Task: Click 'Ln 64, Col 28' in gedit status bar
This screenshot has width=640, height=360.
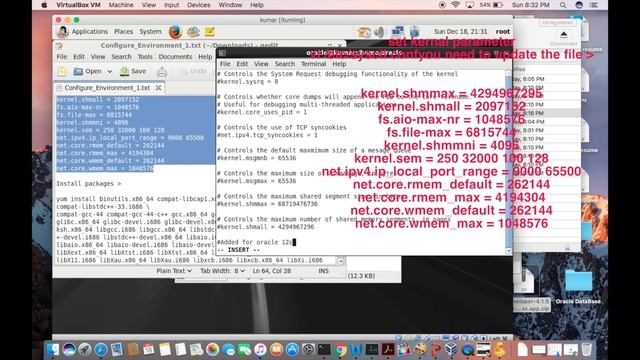Action: pos(271,271)
